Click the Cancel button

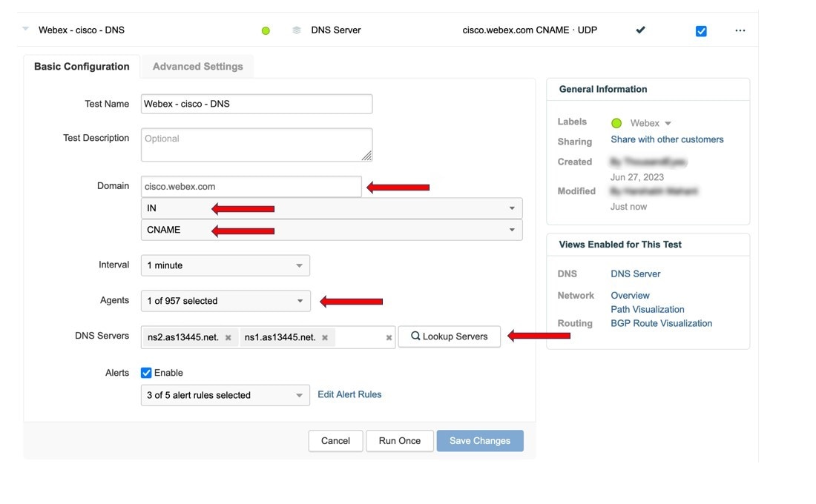[x=335, y=441]
